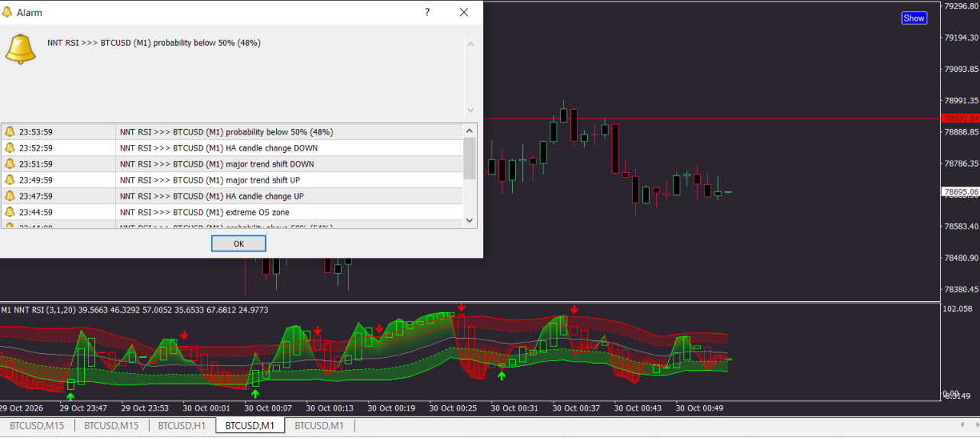Click message box scroll up arrow
The image size is (980, 438).
pyautogui.click(x=470, y=44)
